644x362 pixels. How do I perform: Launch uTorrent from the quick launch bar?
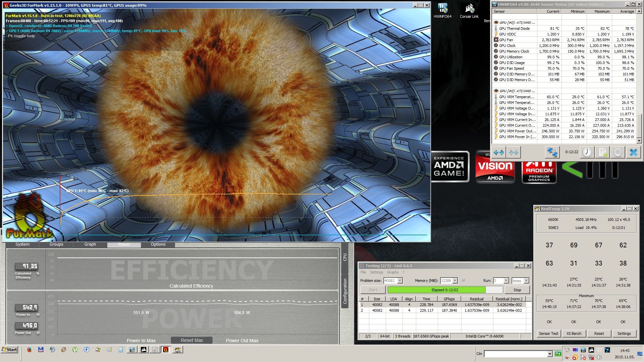tap(75, 350)
